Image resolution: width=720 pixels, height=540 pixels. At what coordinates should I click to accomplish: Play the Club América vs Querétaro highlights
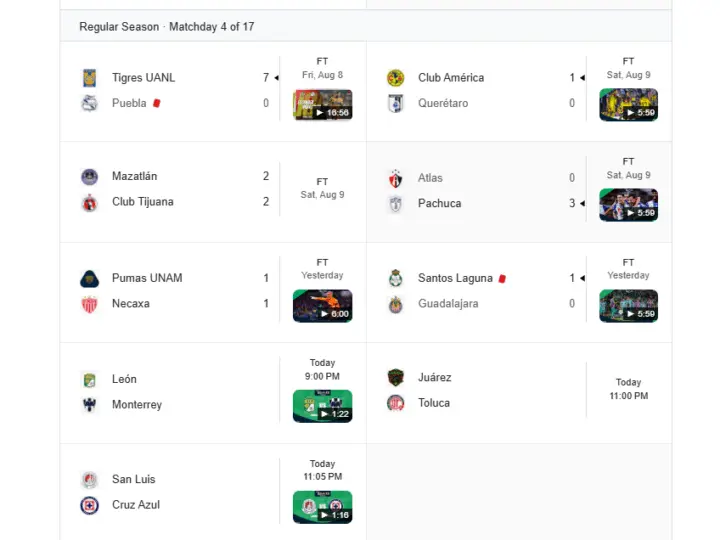point(628,105)
